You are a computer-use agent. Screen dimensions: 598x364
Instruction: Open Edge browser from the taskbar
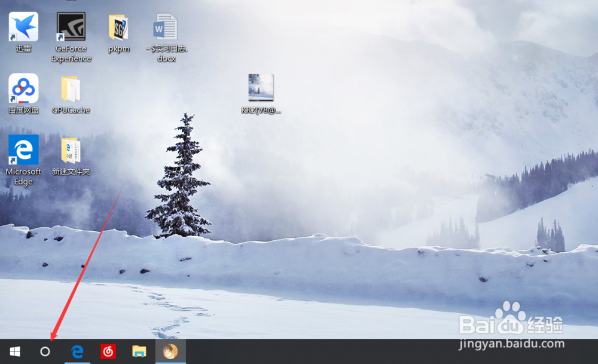point(77,351)
